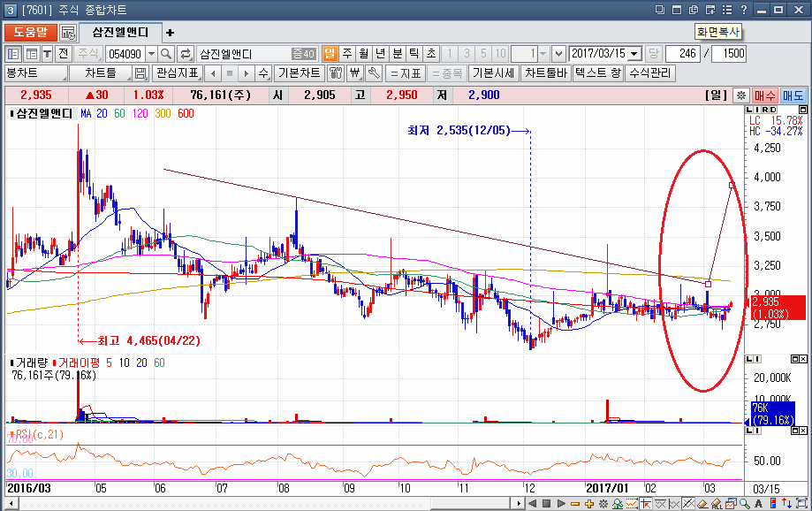812x511 pixels.
Task: Open the stock code 054090 dropdown
Action: pos(150,54)
